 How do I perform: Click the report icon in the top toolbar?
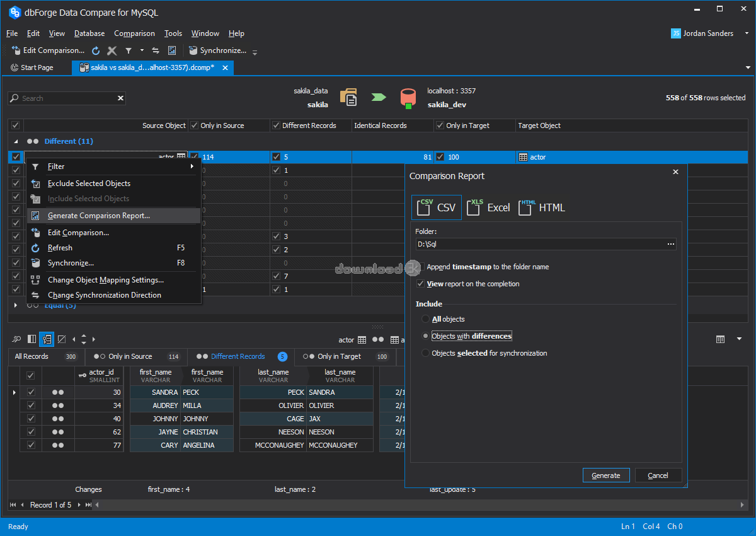(x=172, y=50)
